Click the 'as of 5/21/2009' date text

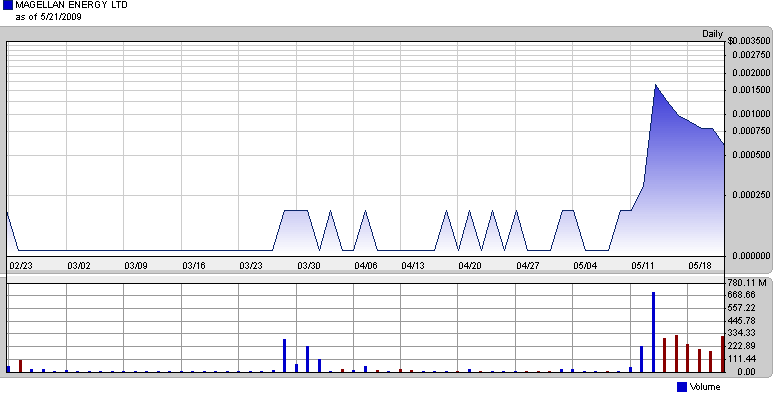48,17
